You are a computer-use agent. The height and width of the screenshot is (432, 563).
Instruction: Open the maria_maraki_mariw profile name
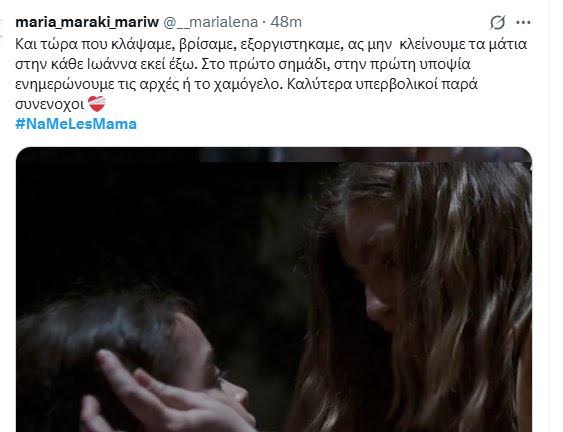(87, 22)
